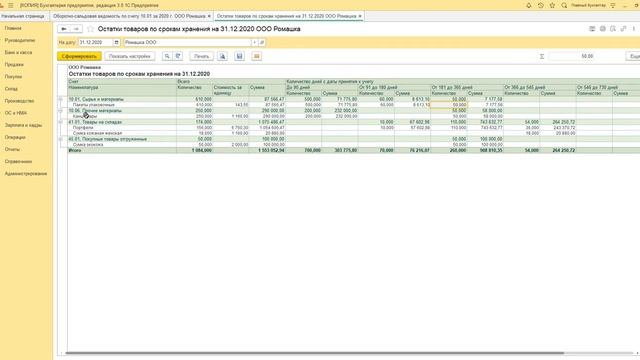The height and width of the screenshot is (360, 640).
Task: Click printer icon in report header right
Action: point(602,29)
